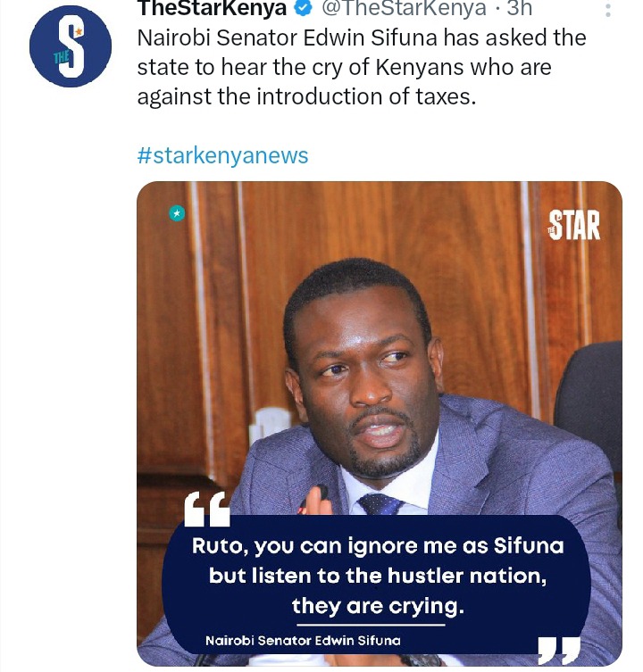Screen dimensions: 643x672
Task: Open TheStarKenya round profile avatar
Action: pyautogui.click(x=71, y=46)
